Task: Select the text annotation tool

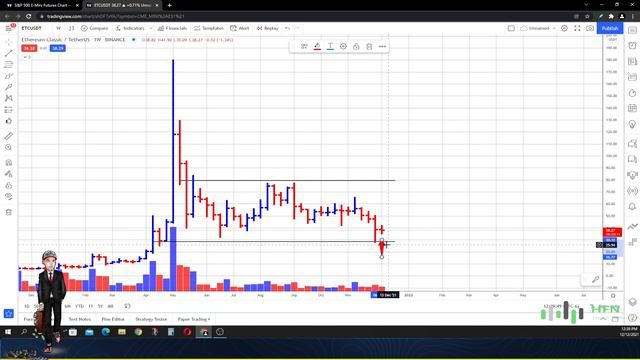Action: (9, 87)
